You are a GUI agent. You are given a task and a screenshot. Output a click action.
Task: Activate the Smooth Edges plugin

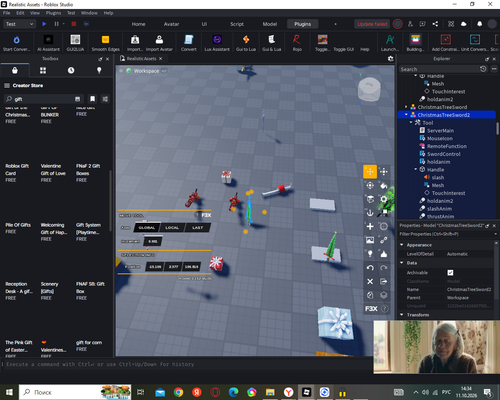[105, 42]
